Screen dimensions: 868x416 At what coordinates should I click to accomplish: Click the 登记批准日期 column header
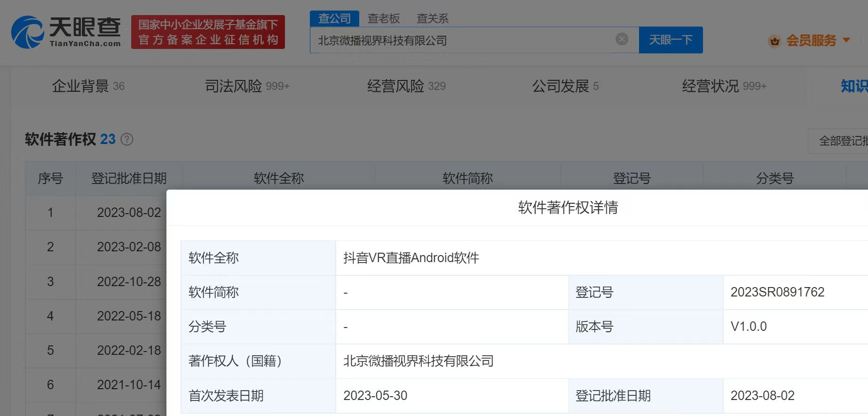click(x=129, y=178)
